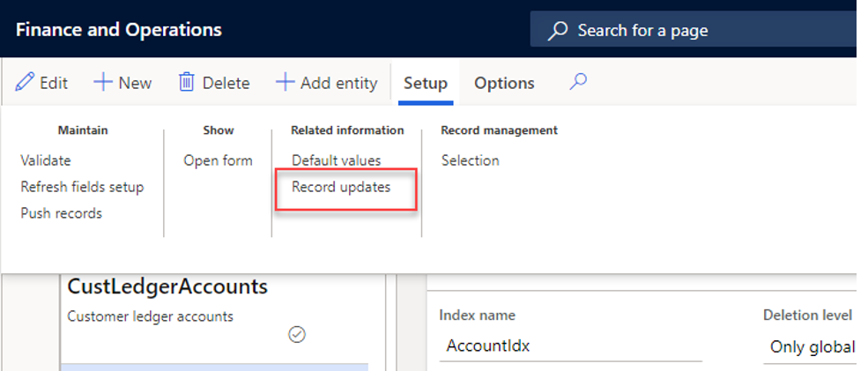Choose Push records
This screenshot has width=868, height=371.
click(62, 213)
